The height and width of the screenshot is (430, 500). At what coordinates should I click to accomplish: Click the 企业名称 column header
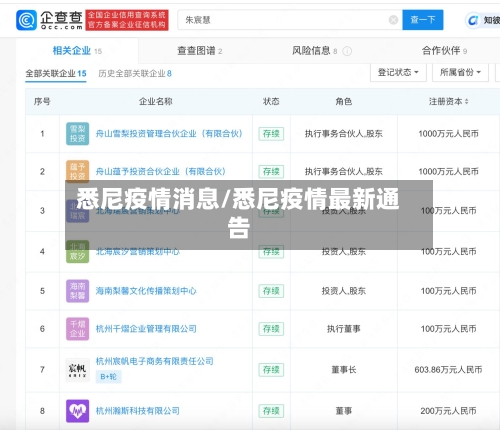tap(156, 101)
